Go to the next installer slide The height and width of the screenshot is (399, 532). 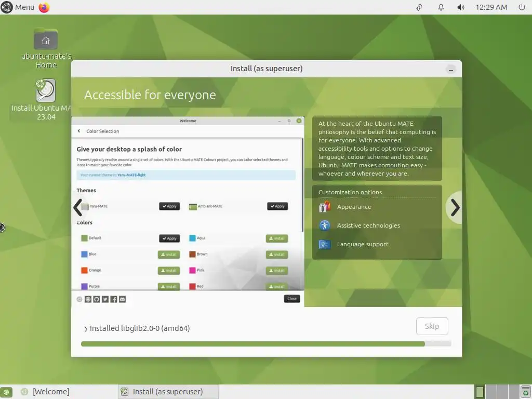tap(455, 207)
